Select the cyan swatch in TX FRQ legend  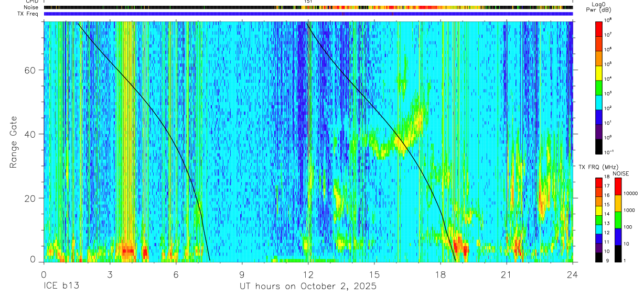point(599,229)
